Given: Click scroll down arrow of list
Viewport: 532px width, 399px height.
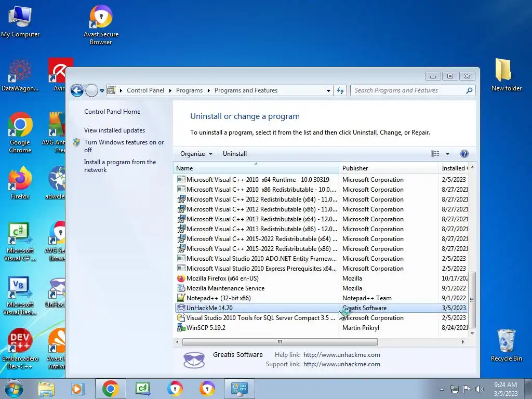Looking at the screenshot, I should tap(472, 334).
